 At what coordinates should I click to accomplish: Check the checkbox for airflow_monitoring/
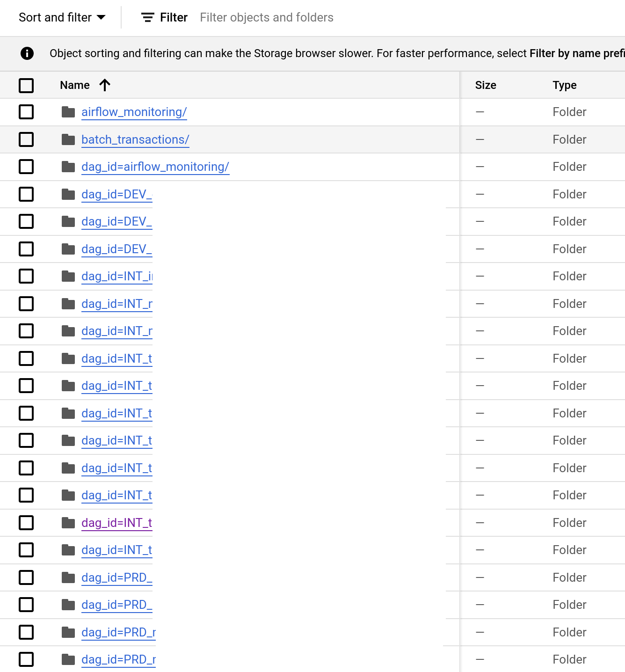[x=26, y=112]
